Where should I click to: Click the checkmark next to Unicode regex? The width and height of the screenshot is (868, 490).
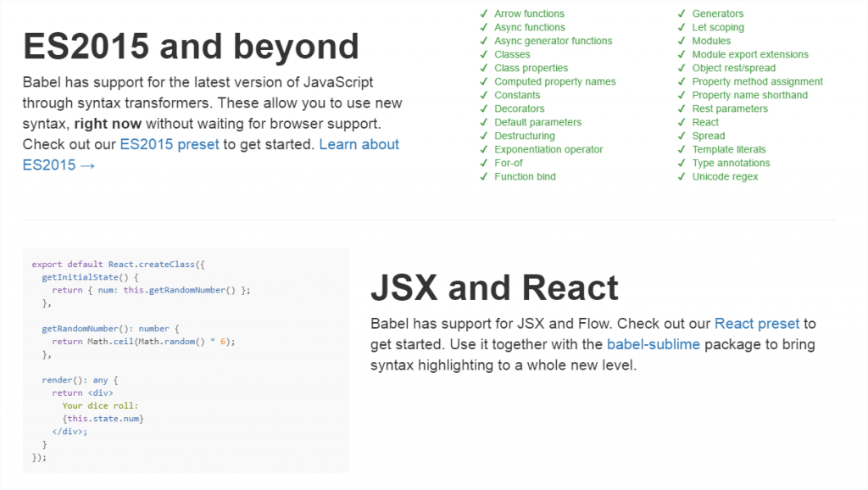(682, 176)
